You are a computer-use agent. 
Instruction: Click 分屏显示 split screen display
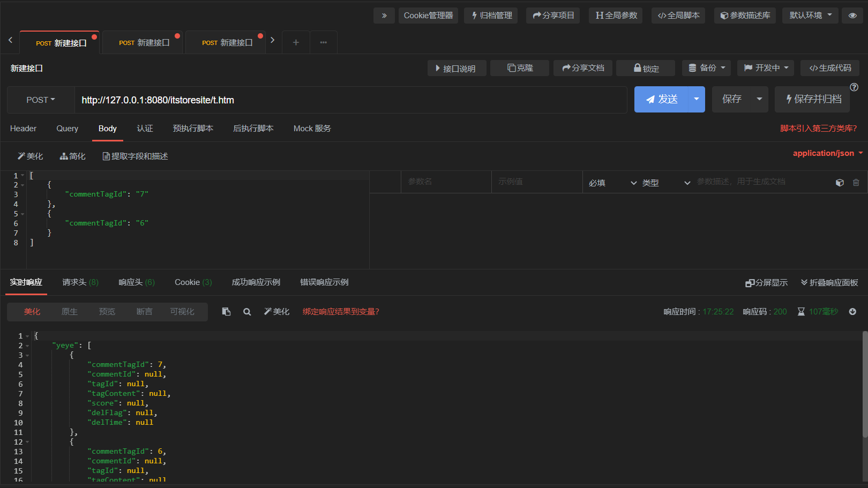click(x=766, y=283)
